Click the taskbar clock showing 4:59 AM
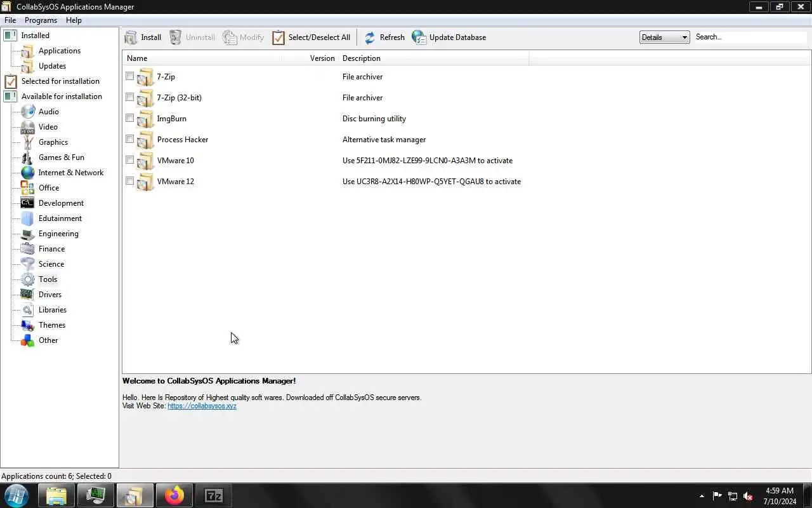The image size is (812, 508). (x=780, y=496)
